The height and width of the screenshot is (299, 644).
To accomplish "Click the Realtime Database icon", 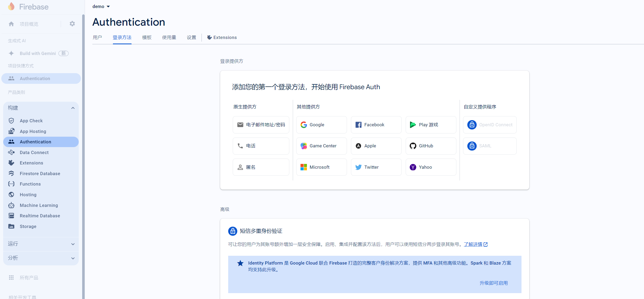I will point(11,216).
